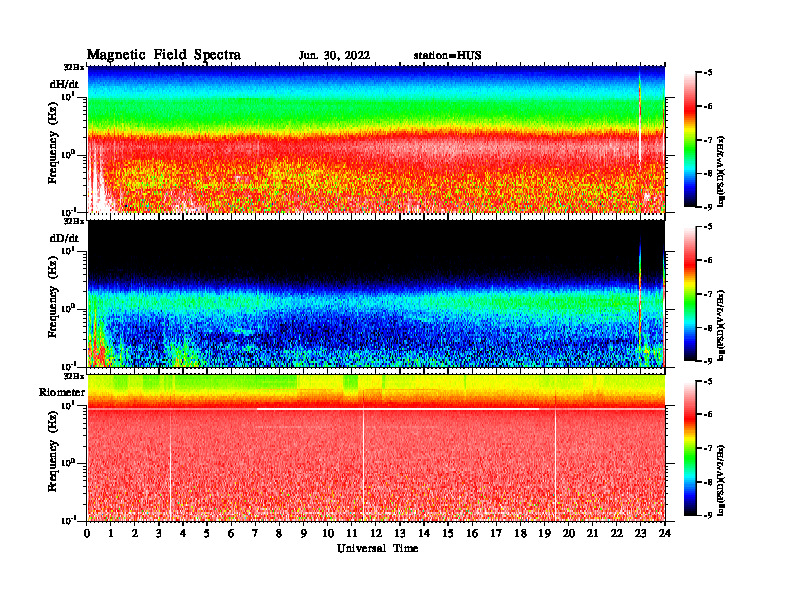792x612 pixels.
Task: Click hour tick label '14' on time axis
Action: tap(424, 533)
